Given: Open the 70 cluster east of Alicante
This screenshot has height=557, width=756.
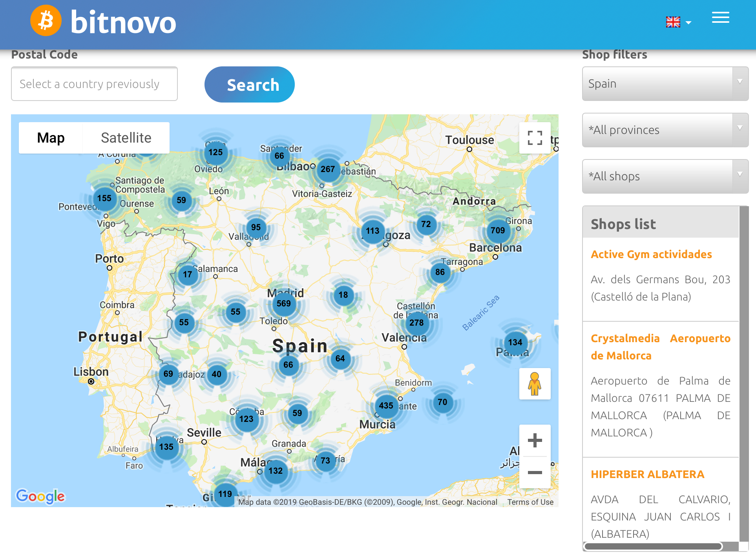Looking at the screenshot, I should (442, 402).
